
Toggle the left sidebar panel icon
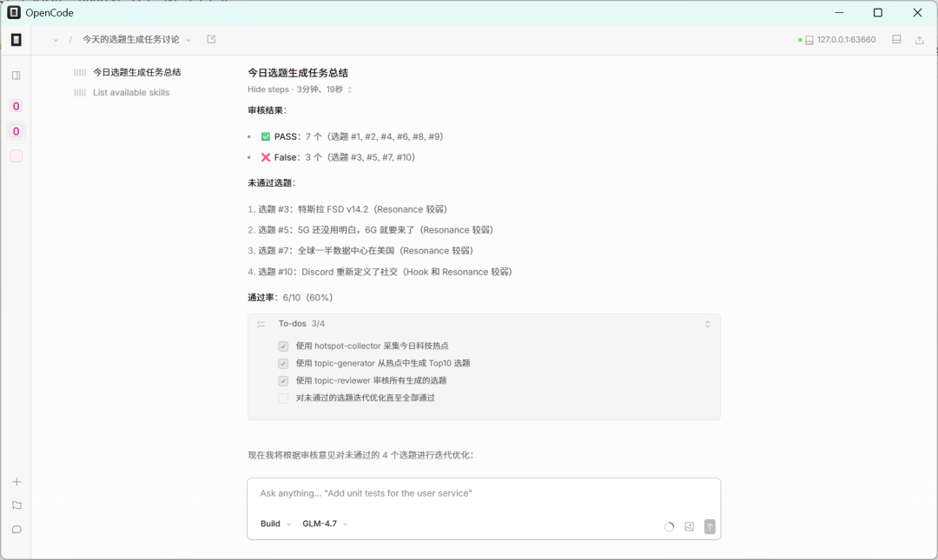click(x=17, y=73)
